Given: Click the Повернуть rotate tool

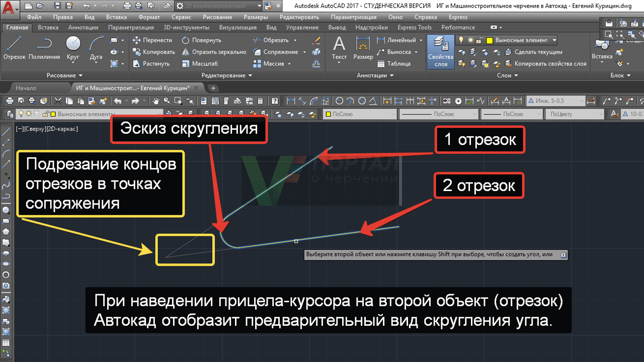Looking at the screenshot, I should (x=201, y=40).
